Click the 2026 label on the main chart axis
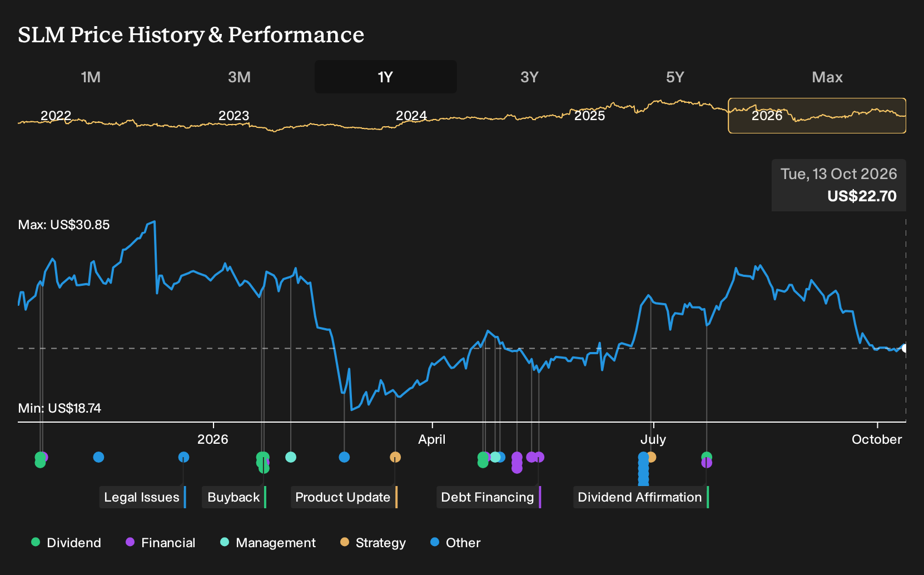924x575 pixels. tap(213, 439)
